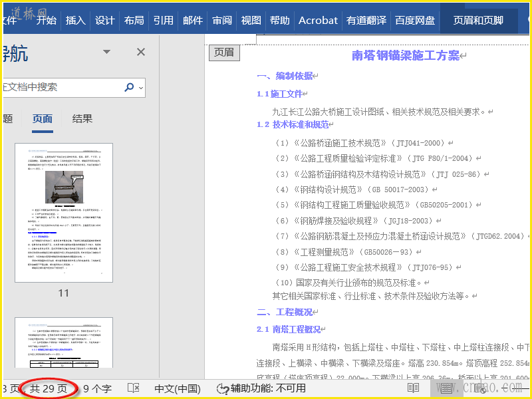Viewport: 532px width, 399px height.
Task: Click line 《钢结构设计规范》(GB 50017-2003)
Action: pyautogui.click(x=354, y=190)
